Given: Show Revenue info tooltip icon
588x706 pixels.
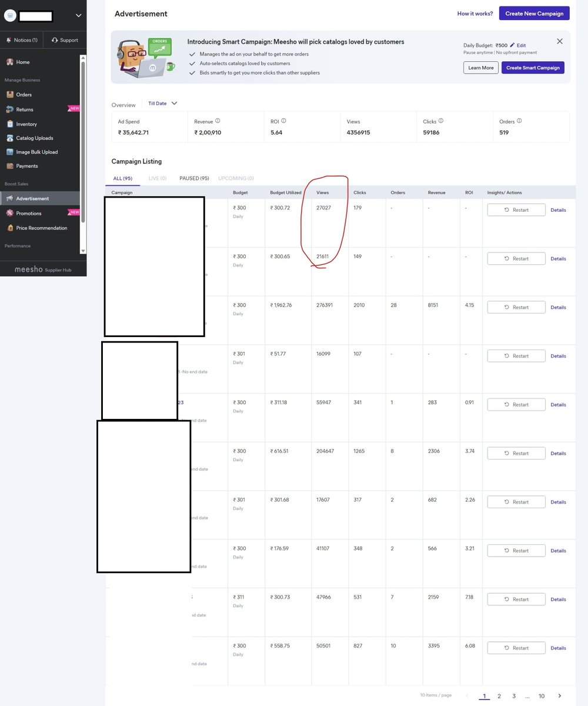Looking at the screenshot, I should [218, 121].
